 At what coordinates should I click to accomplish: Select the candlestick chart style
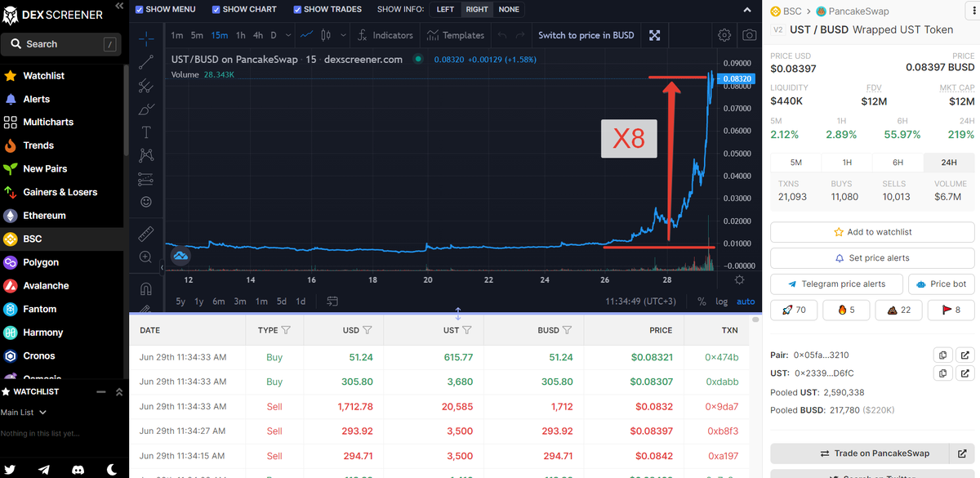point(327,35)
